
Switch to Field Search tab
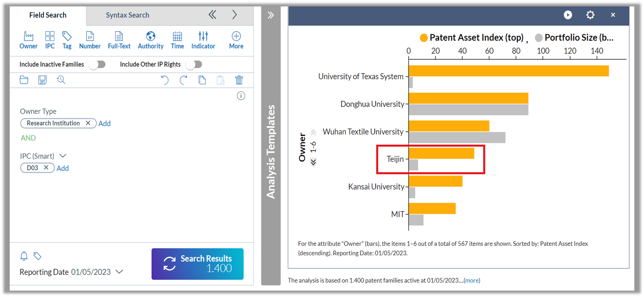(x=48, y=15)
